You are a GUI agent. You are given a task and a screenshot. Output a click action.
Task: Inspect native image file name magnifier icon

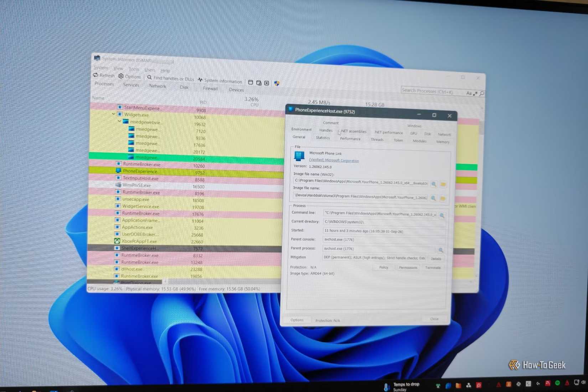(x=433, y=198)
